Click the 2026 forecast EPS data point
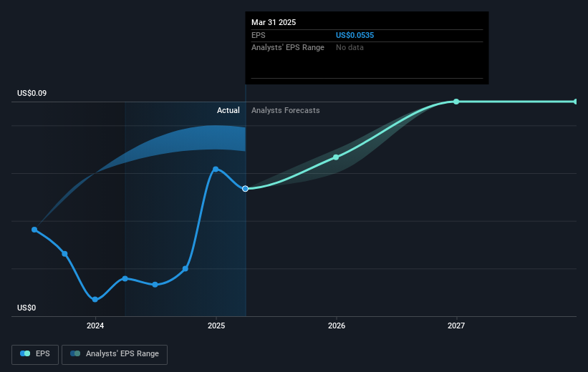 pos(336,157)
